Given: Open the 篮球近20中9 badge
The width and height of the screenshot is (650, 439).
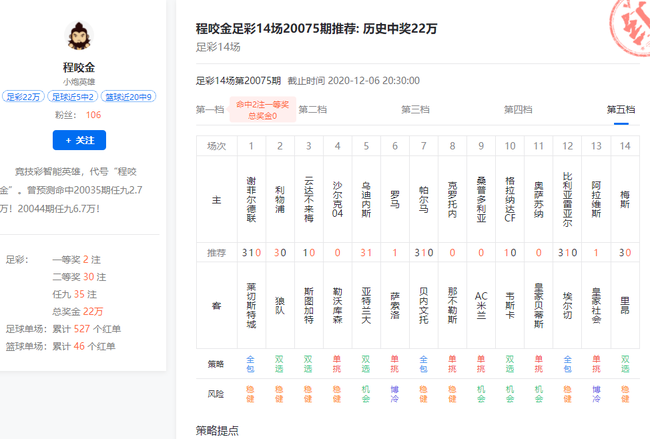Looking at the screenshot, I should [130, 97].
